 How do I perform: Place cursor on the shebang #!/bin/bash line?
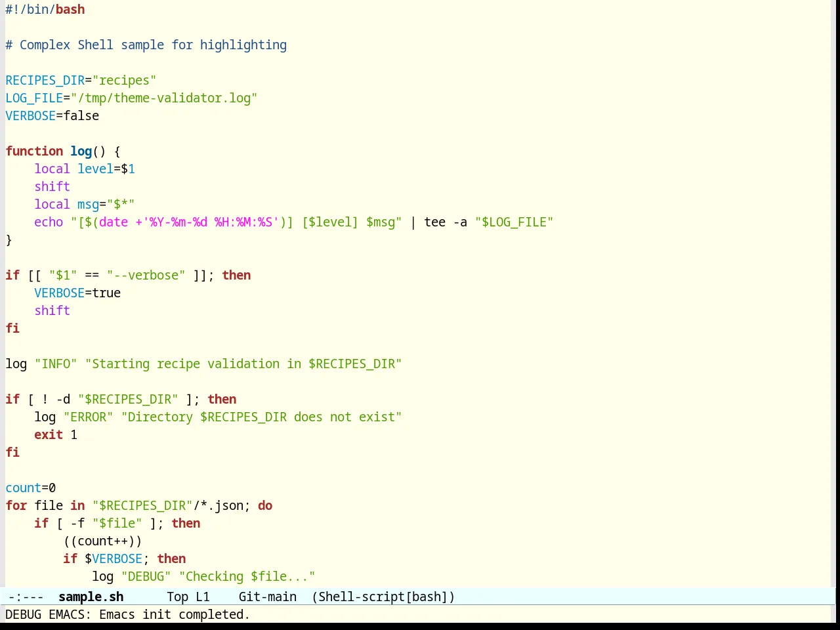45,9
